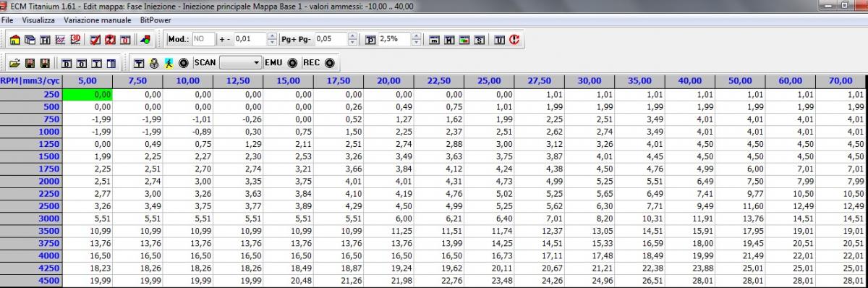The height and width of the screenshot is (288, 868).
Task: Select cell 17,95 in row 3500
Action: pos(740,230)
